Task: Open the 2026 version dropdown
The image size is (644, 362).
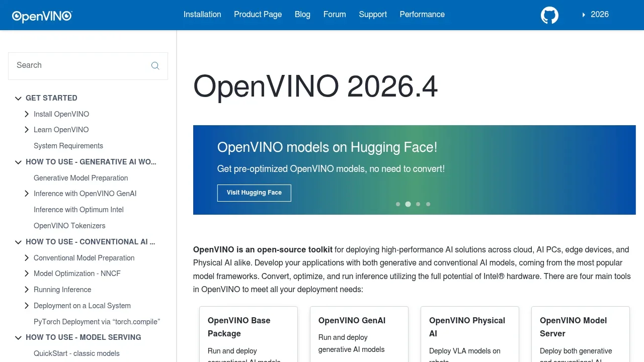Action: (x=595, y=15)
